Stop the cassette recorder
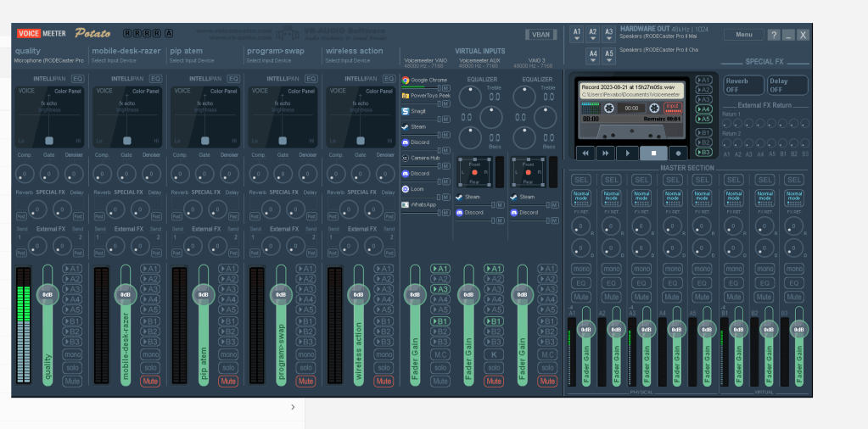 pyautogui.click(x=654, y=153)
